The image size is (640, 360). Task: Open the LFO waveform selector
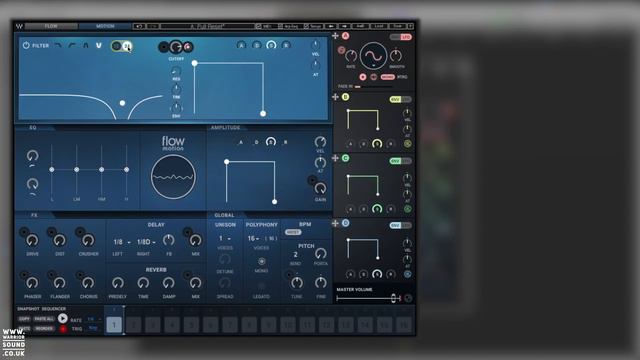373,56
